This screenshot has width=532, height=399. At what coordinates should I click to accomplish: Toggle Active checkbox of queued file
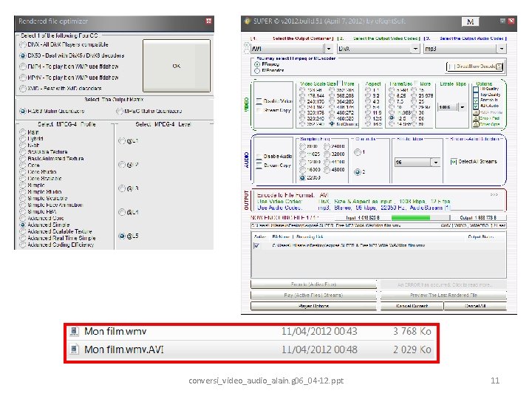pyautogui.click(x=256, y=245)
